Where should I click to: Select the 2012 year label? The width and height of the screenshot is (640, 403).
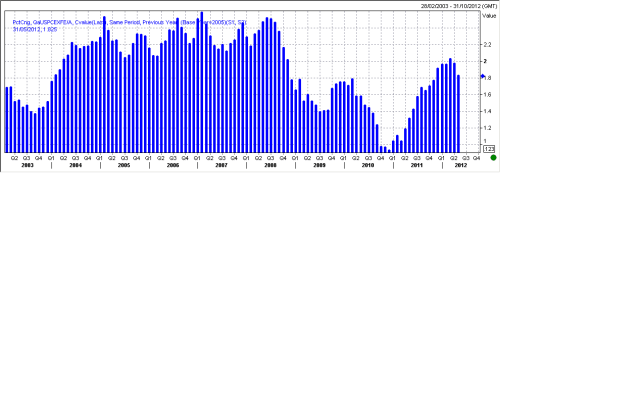click(460, 165)
